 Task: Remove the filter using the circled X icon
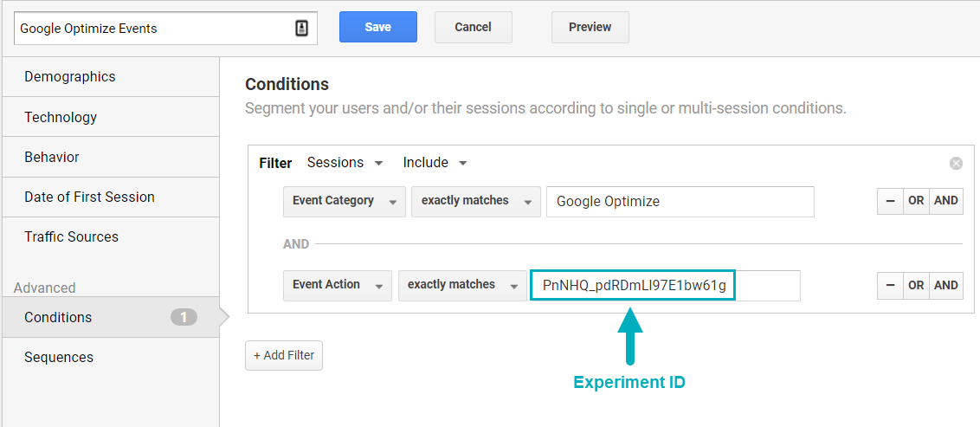pos(956,163)
